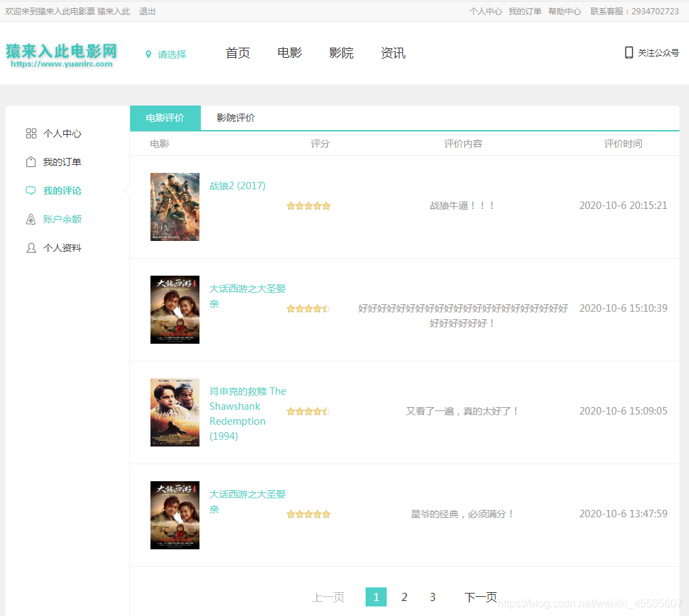Select 个人中心 text in the sidebar
The height and width of the screenshot is (616, 689).
pyautogui.click(x=62, y=133)
